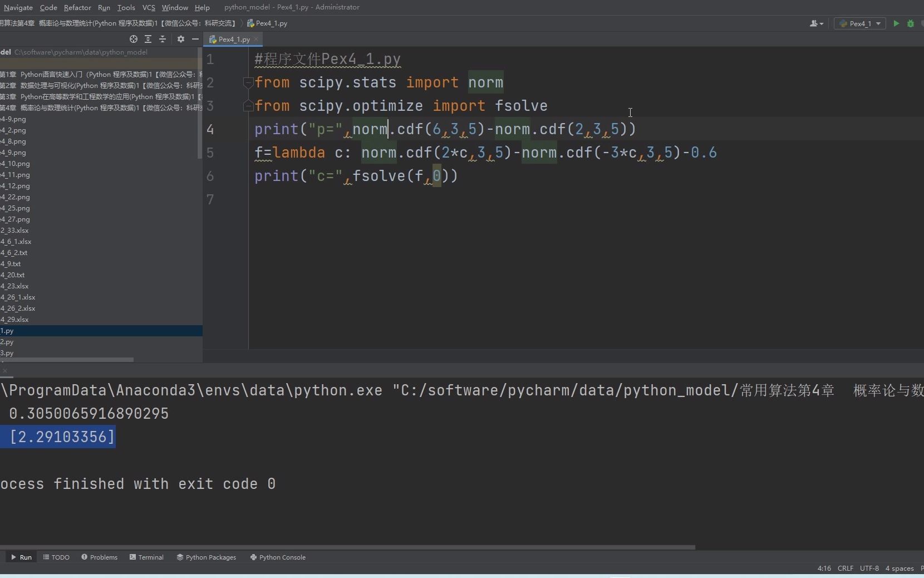This screenshot has height=578, width=924.
Task: Open the Refactor menu
Action: [x=77, y=7]
